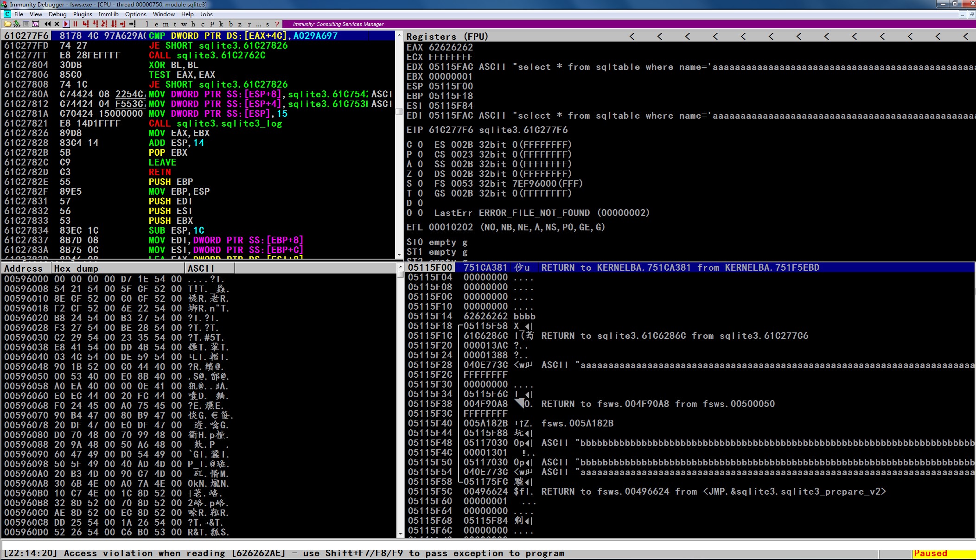Click the Close program X toolbar icon
This screenshot has width=976, height=560.
pos(57,24)
